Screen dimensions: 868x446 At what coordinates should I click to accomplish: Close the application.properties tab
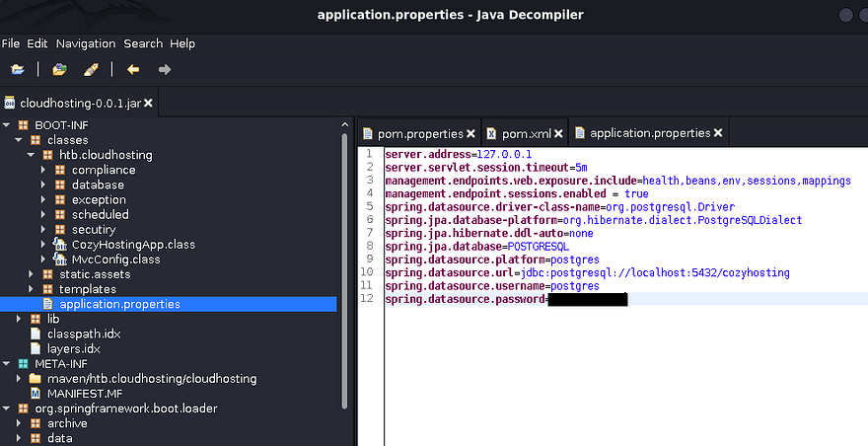[718, 133]
